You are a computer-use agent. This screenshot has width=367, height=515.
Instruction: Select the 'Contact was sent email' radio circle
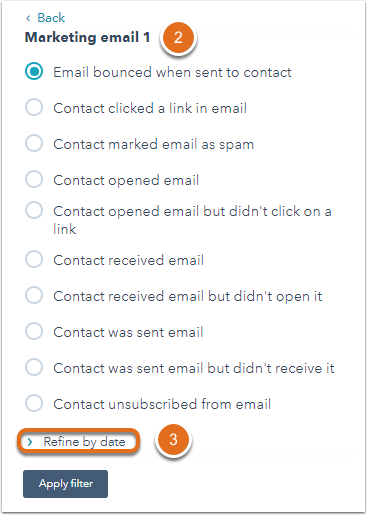click(34, 331)
